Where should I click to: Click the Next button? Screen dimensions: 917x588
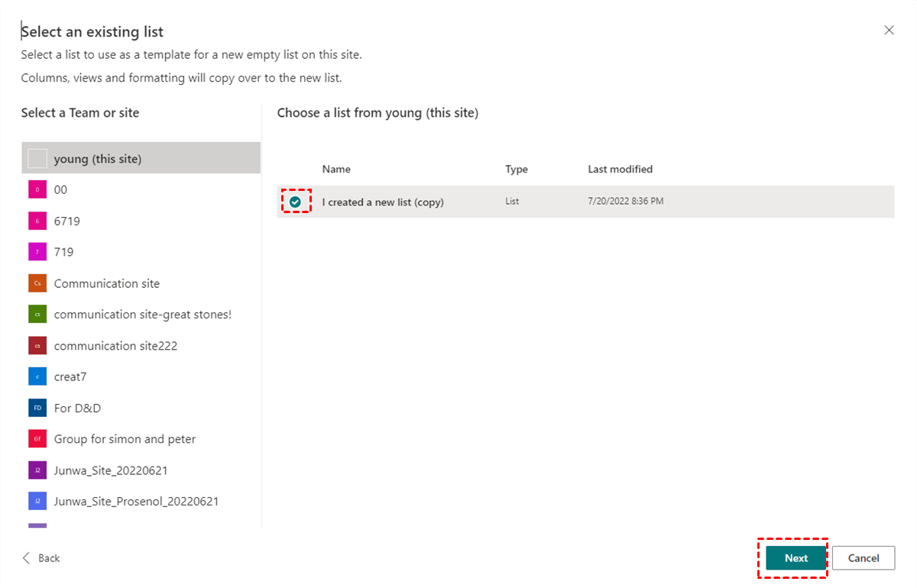coord(795,558)
